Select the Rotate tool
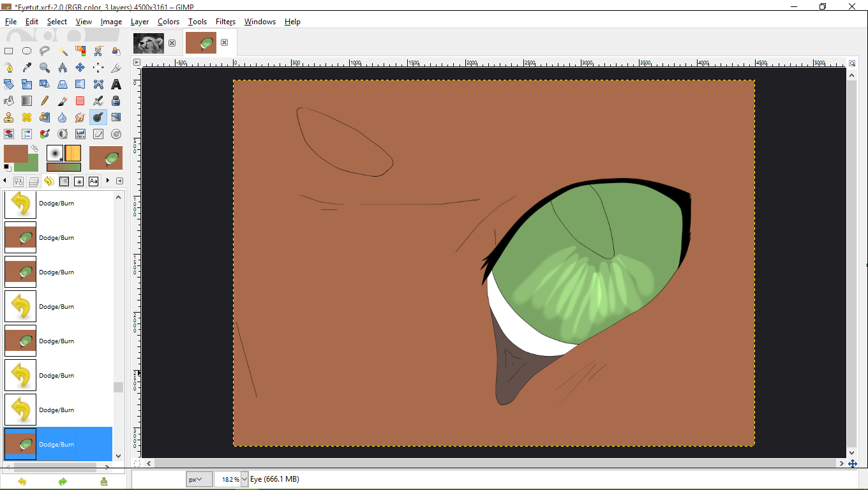 [9, 84]
